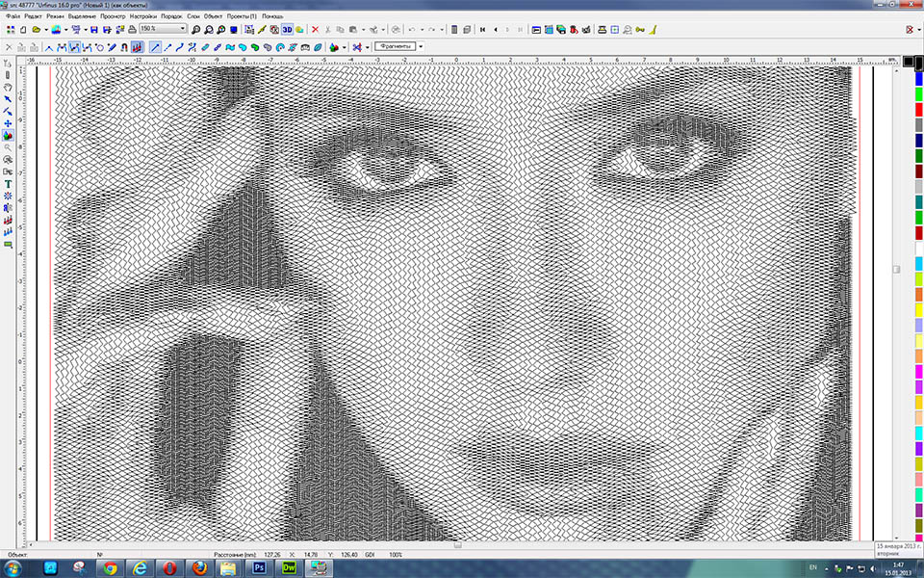Toggle the highlighted straight line drawing mode
Screen dimensions: 924x578
coord(156,46)
